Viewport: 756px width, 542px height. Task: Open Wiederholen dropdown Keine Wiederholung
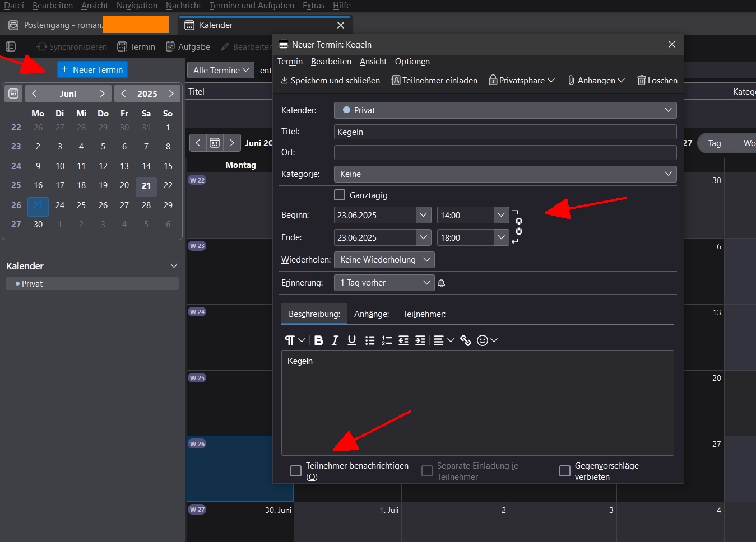point(384,260)
